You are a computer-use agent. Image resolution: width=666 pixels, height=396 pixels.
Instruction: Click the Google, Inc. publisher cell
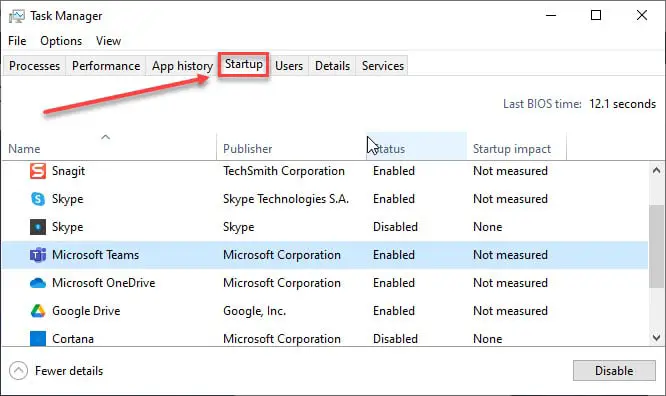tap(254, 311)
